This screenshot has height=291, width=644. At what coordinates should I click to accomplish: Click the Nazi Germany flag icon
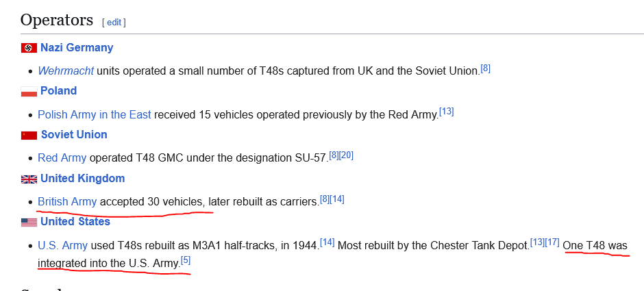(x=29, y=48)
